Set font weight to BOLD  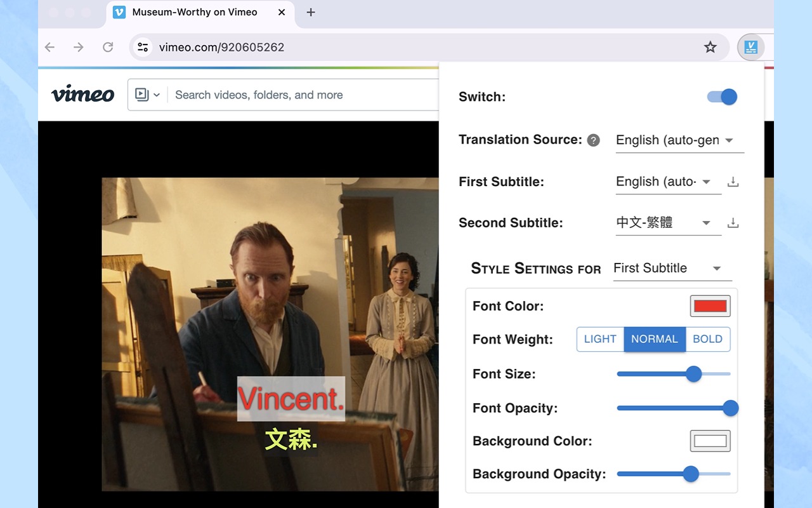coord(708,339)
